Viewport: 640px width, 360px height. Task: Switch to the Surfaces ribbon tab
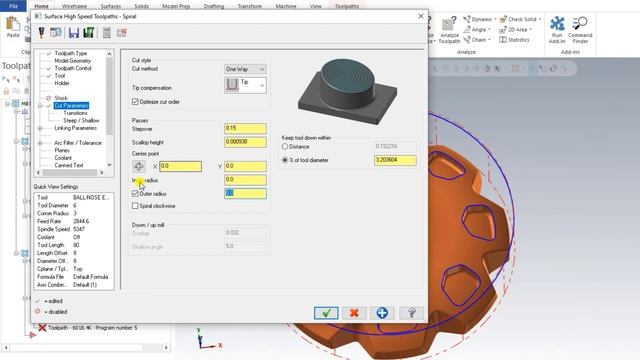click(x=111, y=7)
